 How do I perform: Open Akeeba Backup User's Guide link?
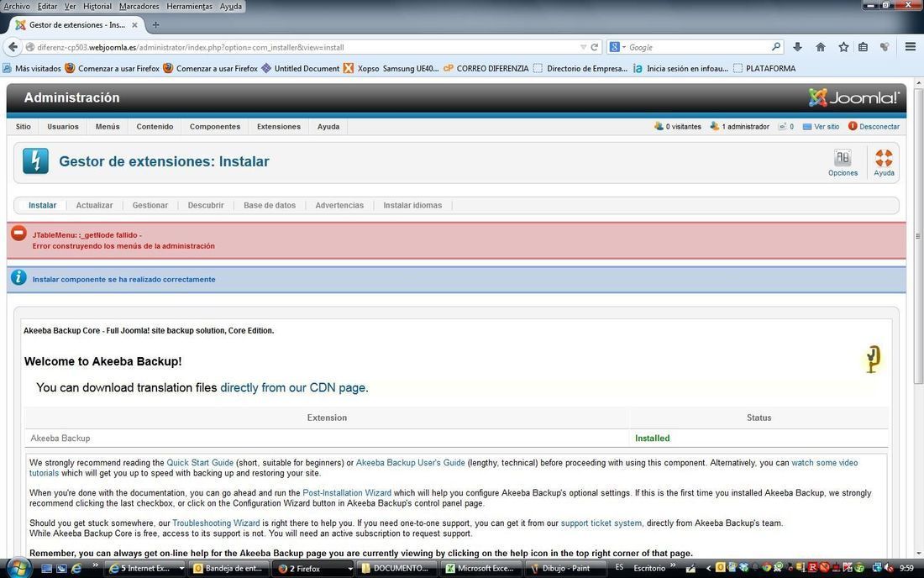[410, 463]
